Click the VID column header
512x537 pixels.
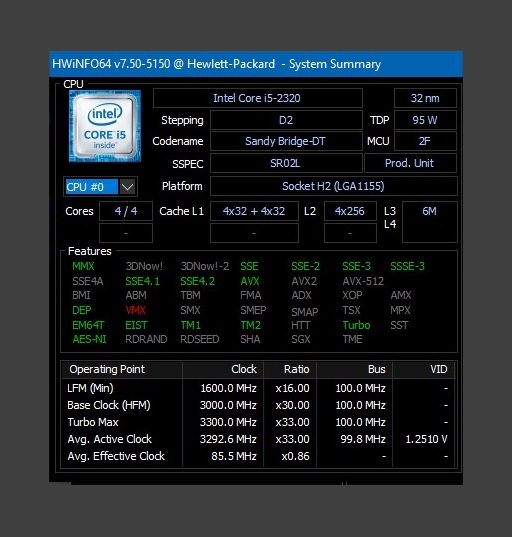pos(424,369)
